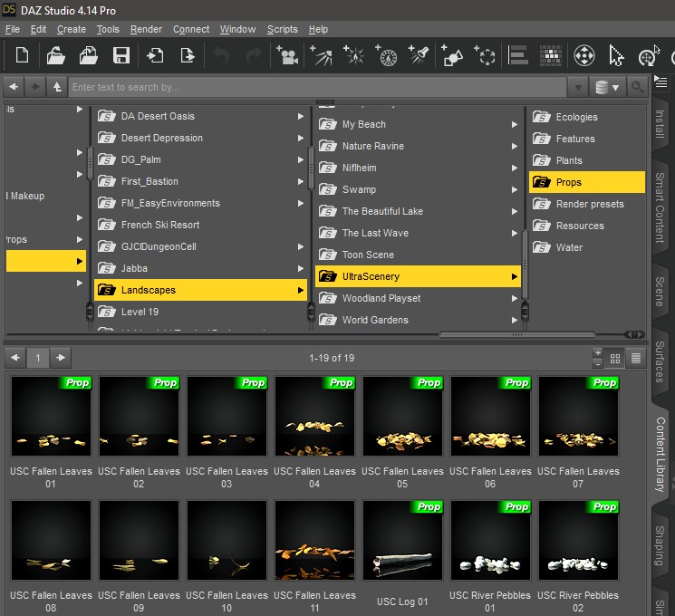
Task: Open the Window menu
Action: [x=237, y=29]
